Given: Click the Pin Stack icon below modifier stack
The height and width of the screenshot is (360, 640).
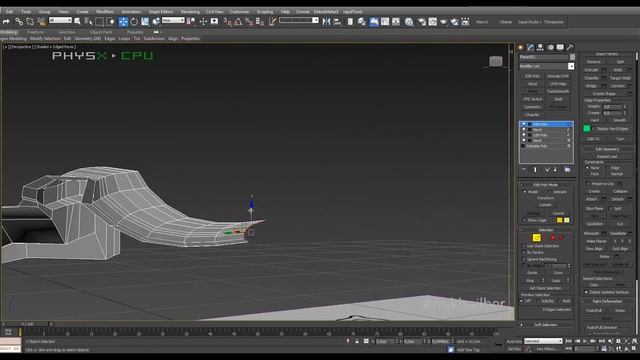Looking at the screenshot, I should click(x=524, y=169).
